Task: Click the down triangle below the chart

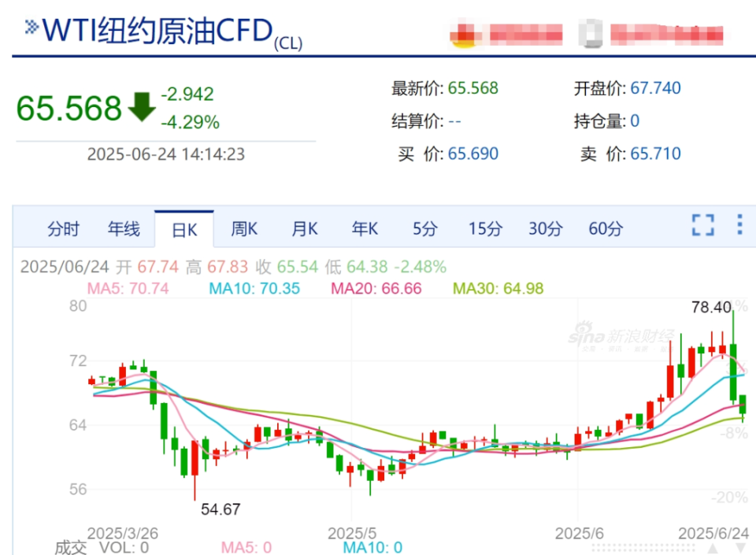Action: click(x=741, y=548)
